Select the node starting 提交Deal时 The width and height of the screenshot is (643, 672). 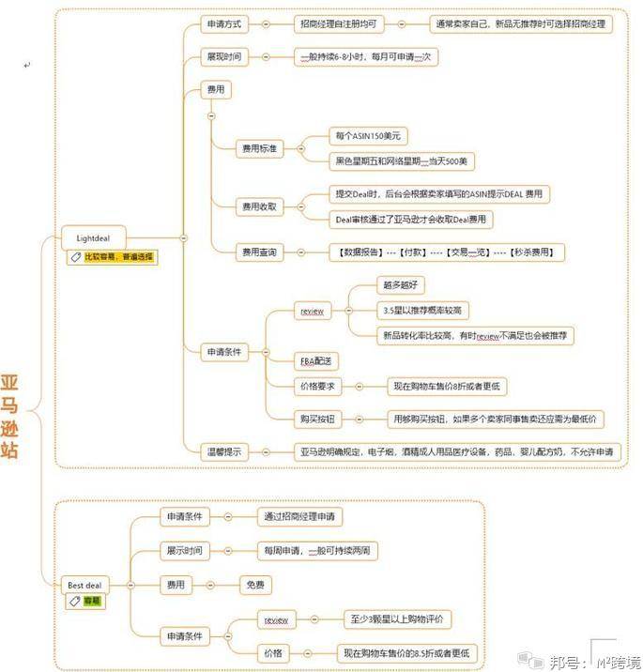[x=439, y=194]
